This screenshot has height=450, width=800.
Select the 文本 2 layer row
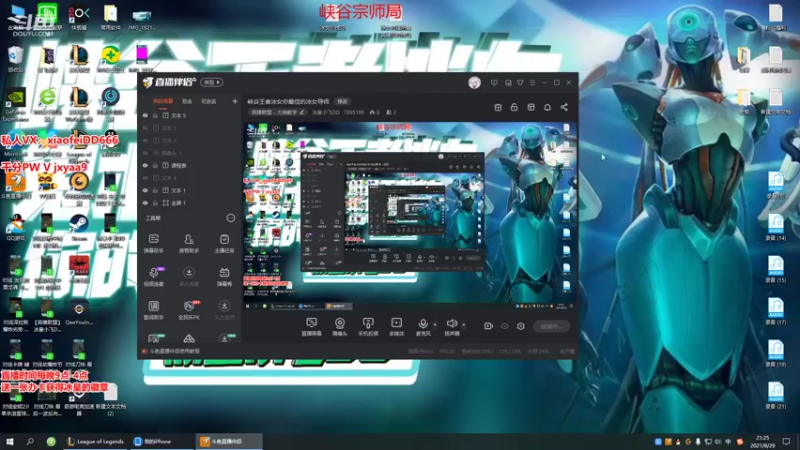pyautogui.click(x=189, y=141)
